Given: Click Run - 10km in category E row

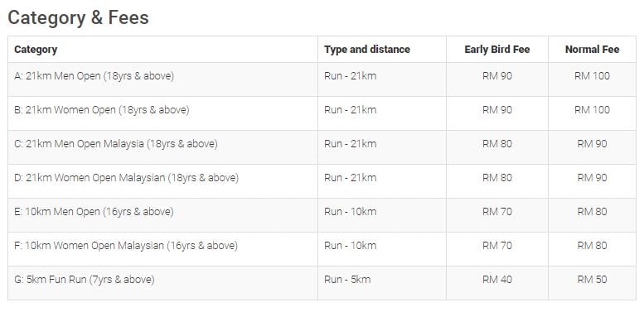Looking at the screenshot, I should pyautogui.click(x=350, y=212).
